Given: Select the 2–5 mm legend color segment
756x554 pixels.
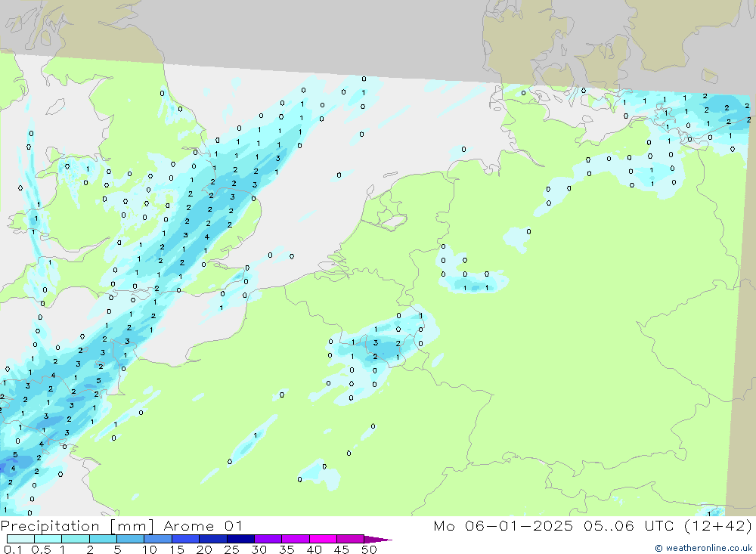Looking at the screenshot, I should point(103,539).
